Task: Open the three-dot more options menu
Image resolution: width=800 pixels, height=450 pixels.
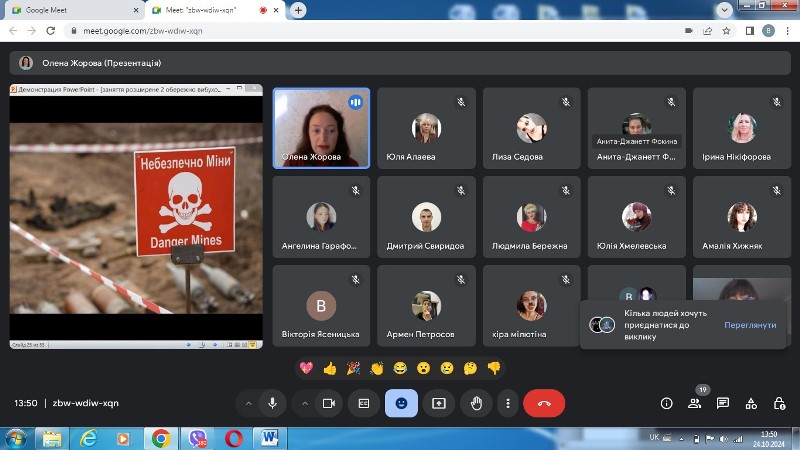Action: click(508, 403)
